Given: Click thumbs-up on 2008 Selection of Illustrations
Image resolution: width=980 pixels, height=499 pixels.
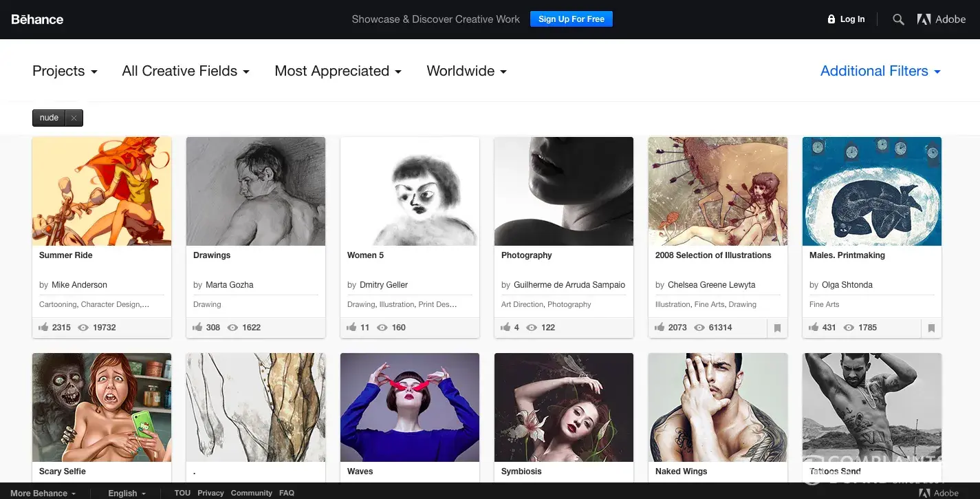Looking at the screenshot, I should 660,328.
